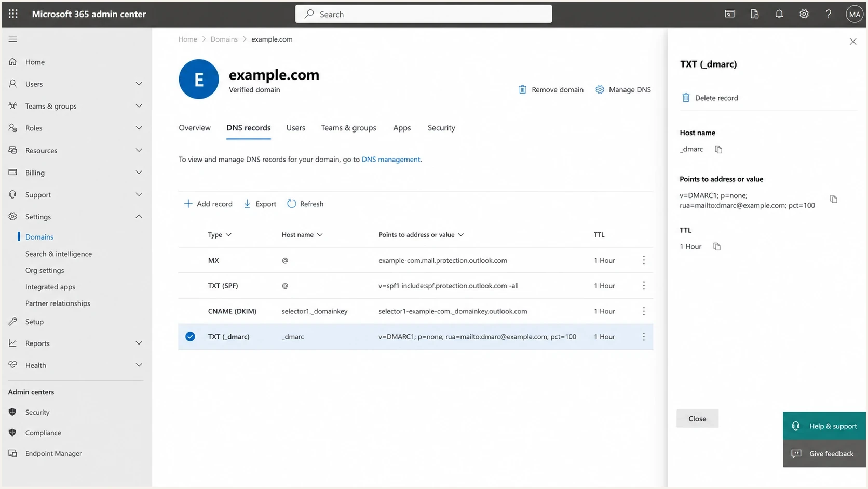The height and width of the screenshot is (489, 868).
Task: Collapse the navigation menu hamburger icon
Action: [13, 39]
